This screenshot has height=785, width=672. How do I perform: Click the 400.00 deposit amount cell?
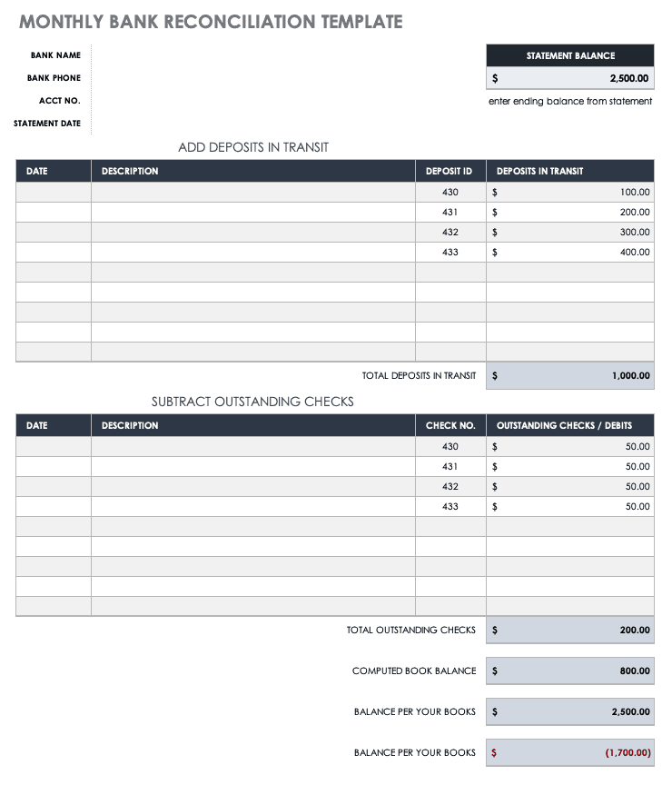[x=569, y=253]
